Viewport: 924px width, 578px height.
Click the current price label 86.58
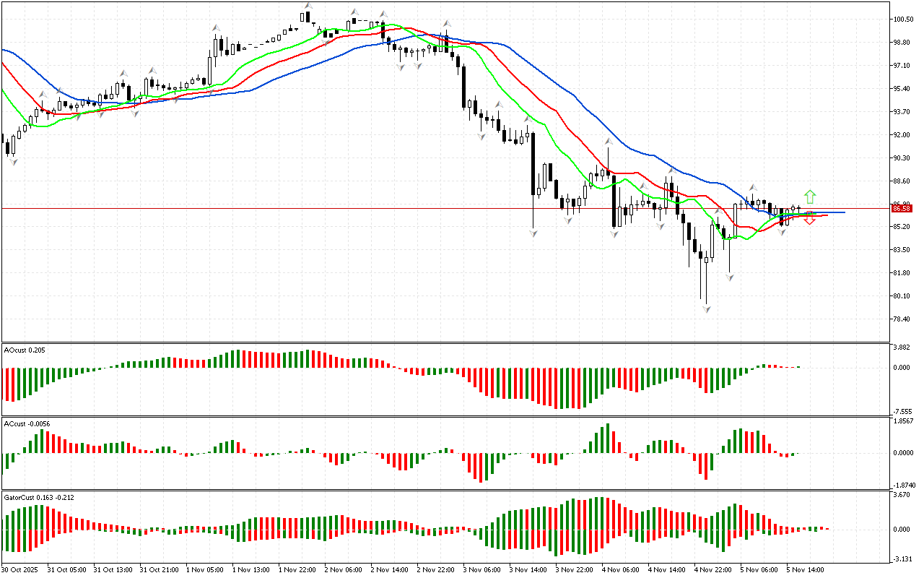pos(900,208)
